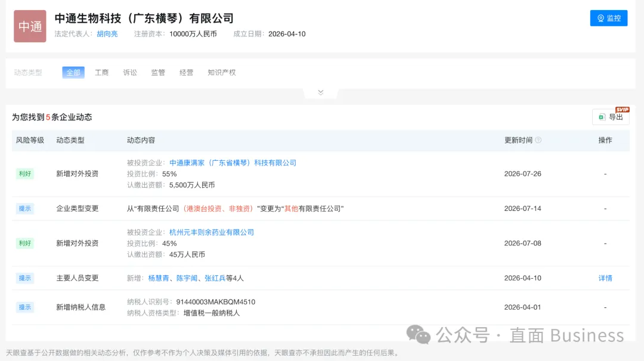
Task: Click the 监控 monitor button
Action: pyautogui.click(x=609, y=18)
